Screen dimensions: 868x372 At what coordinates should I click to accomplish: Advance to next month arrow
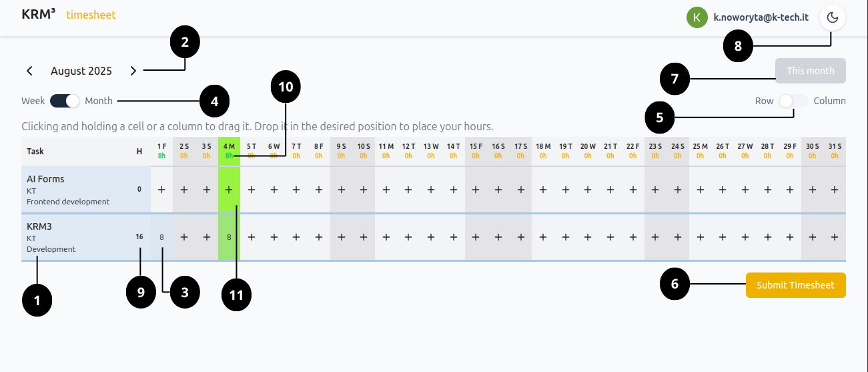[133, 71]
